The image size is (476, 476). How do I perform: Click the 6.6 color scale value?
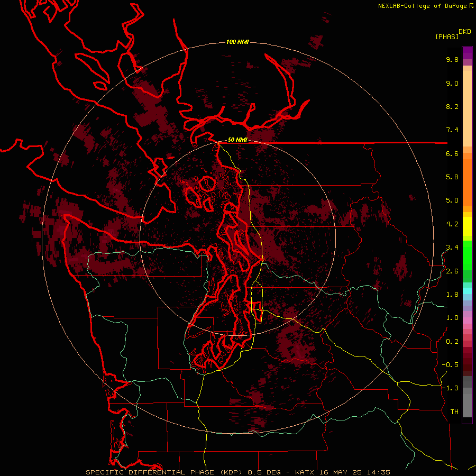pos(452,153)
